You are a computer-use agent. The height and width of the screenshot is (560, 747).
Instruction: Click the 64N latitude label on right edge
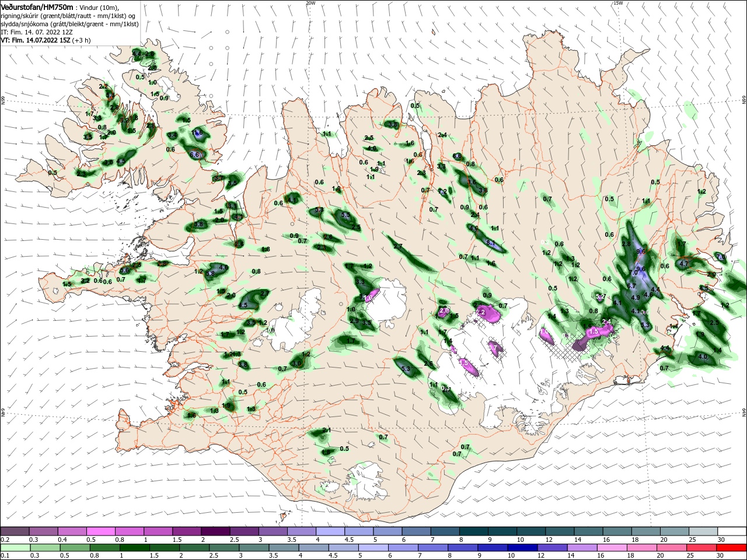click(744, 412)
